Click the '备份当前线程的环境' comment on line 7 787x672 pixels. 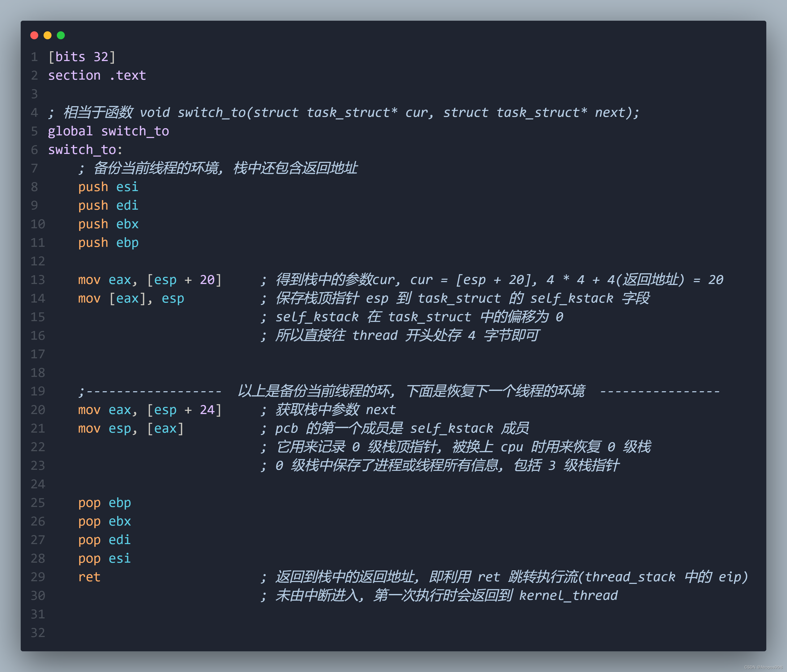click(x=158, y=168)
